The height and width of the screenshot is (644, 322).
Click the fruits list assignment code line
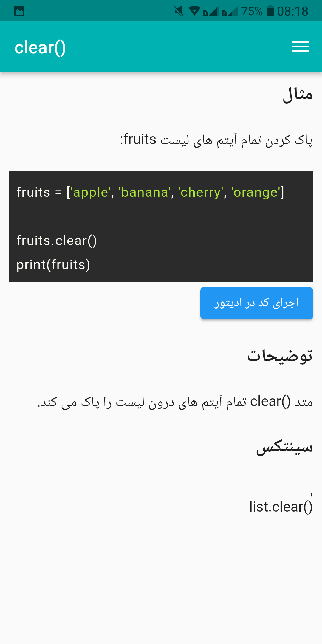pyautogui.click(x=150, y=192)
